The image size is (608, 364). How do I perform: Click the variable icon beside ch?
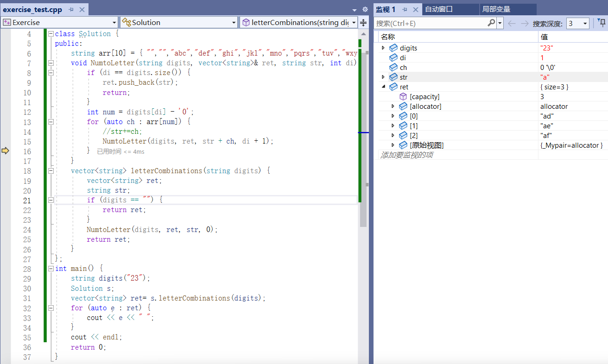tap(393, 67)
